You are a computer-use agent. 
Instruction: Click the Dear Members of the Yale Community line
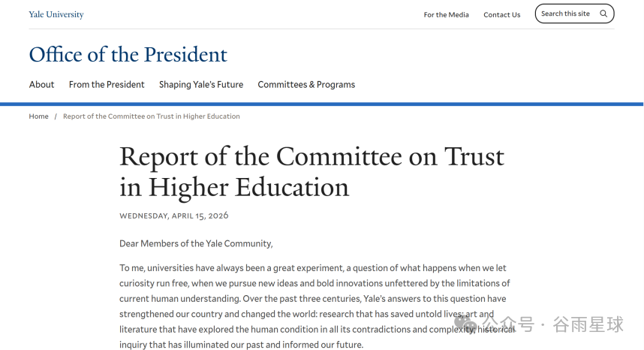click(196, 243)
